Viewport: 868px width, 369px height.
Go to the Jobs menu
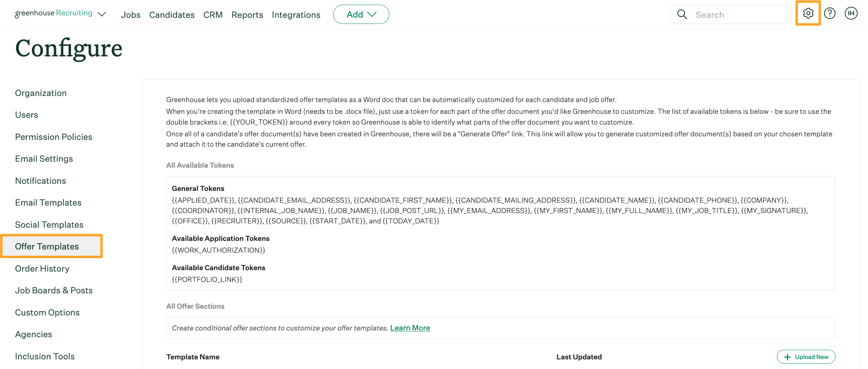(x=131, y=15)
